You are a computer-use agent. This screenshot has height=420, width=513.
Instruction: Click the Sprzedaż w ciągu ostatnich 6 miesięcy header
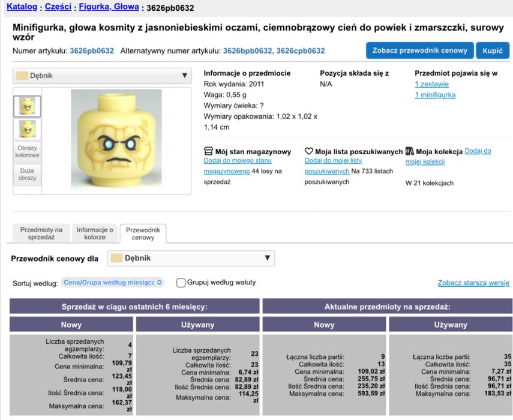[x=134, y=307]
